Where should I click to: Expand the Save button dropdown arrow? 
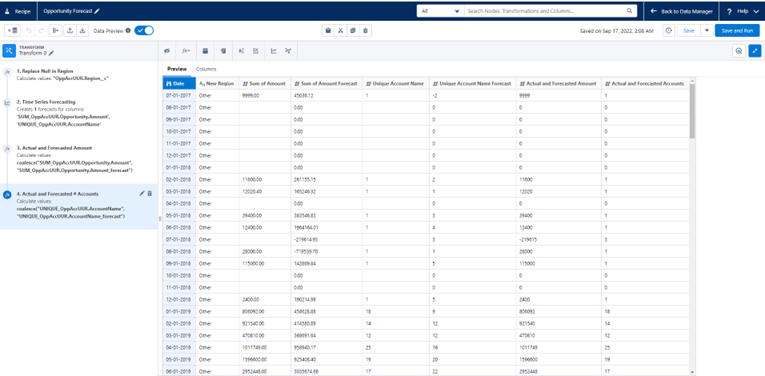pyautogui.click(x=706, y=31)
